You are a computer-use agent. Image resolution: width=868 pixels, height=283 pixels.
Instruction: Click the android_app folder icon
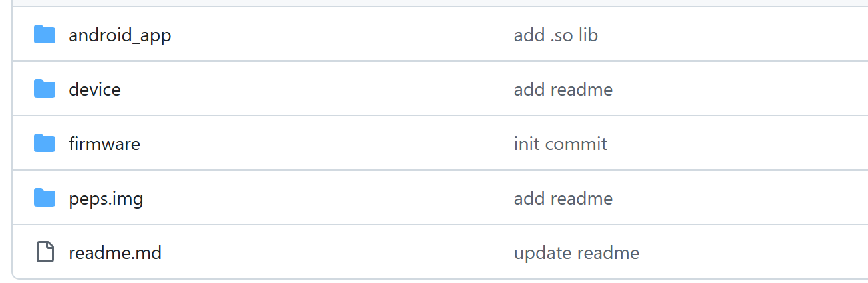[45, 34]
